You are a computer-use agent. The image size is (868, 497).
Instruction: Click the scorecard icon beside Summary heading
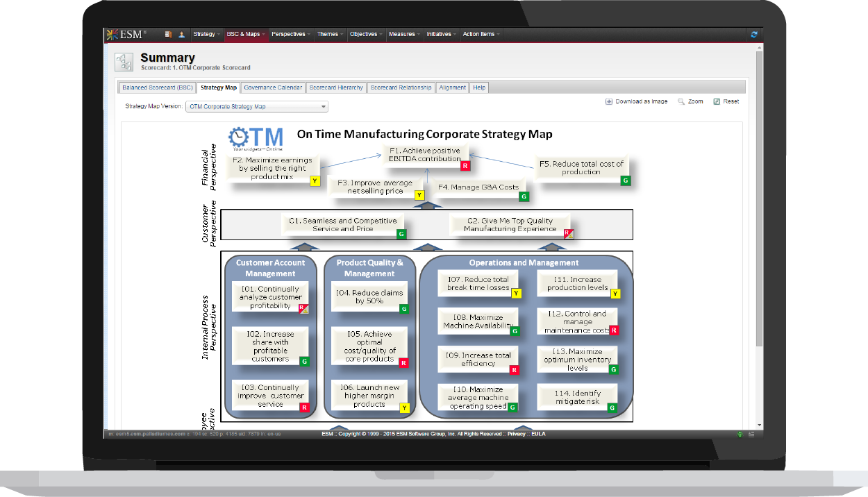tap(124, 61)
